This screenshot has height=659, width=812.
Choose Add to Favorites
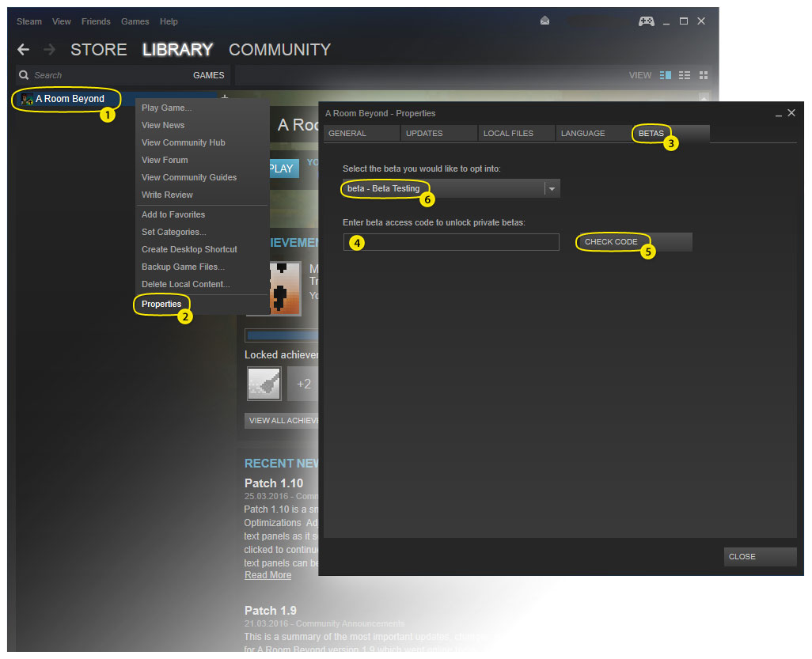(202, 214)
